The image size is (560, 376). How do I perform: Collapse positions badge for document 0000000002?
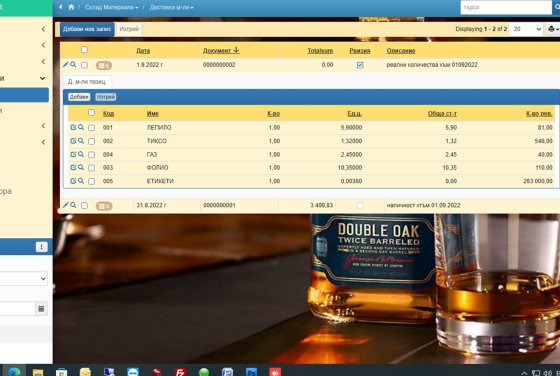[104, 65]
